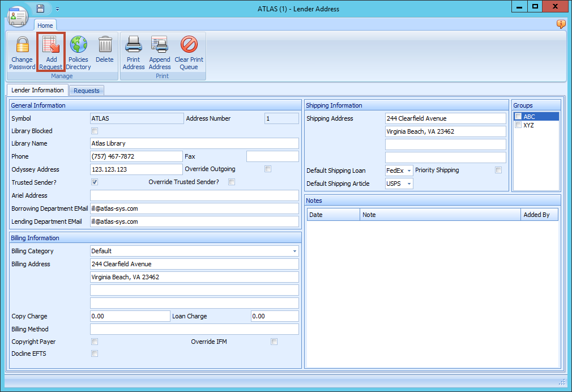Open the help icon at top right
The width and height of the screenshot is (572, 392).
561,24
